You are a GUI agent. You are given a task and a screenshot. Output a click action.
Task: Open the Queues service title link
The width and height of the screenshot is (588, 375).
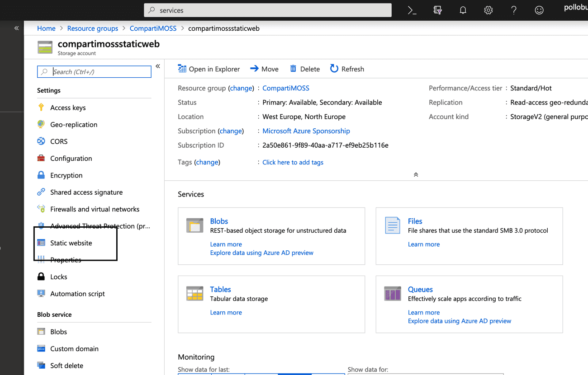(x=420, y=289)
